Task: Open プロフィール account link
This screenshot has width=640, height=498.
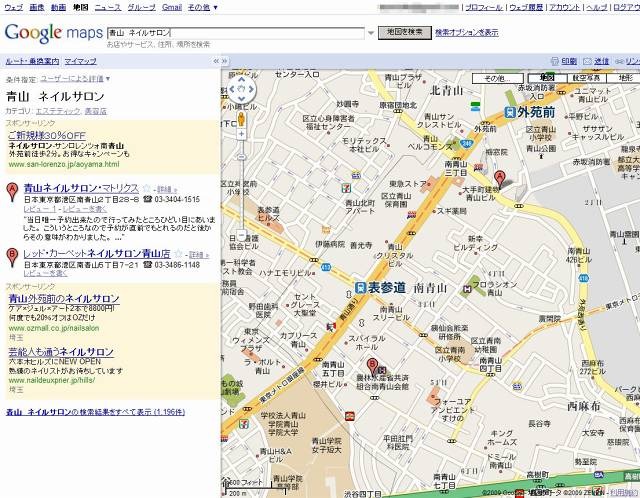Action: click(x=484, y=7)
